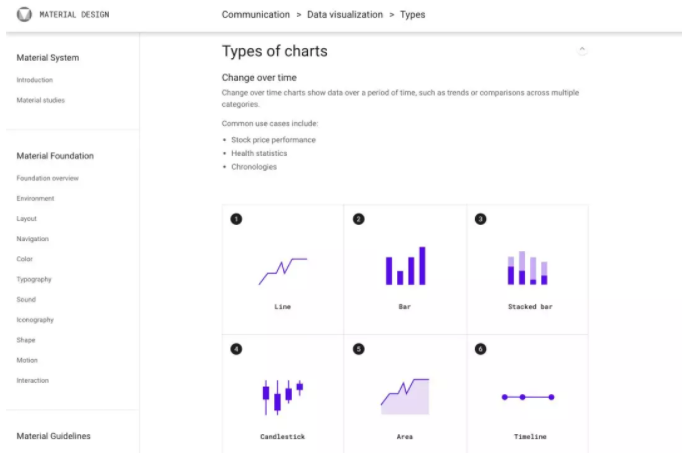Select the Timeline chart icon
682x462 pixels.
tap(528, 397)
